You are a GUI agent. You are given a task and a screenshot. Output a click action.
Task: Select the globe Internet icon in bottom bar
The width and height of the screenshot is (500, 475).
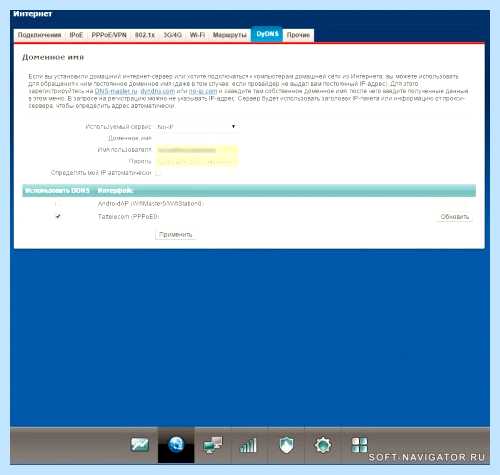tap(176, 445)
